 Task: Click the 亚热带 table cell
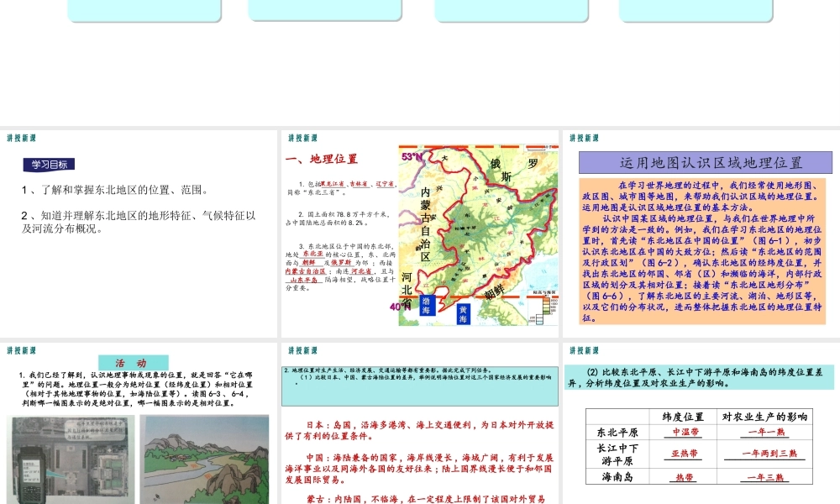pyautogui.click(x=683, y=454)
